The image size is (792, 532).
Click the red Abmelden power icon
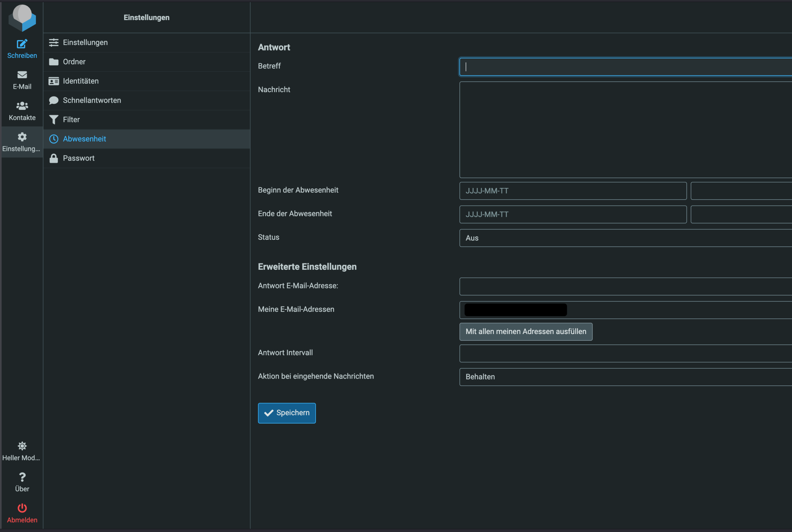[22, 508]
